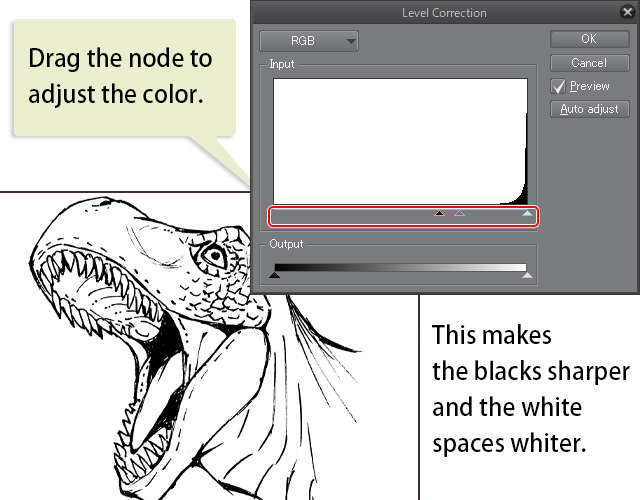
Task: Click the Preview label text
Action: click(x=589, y=87)
